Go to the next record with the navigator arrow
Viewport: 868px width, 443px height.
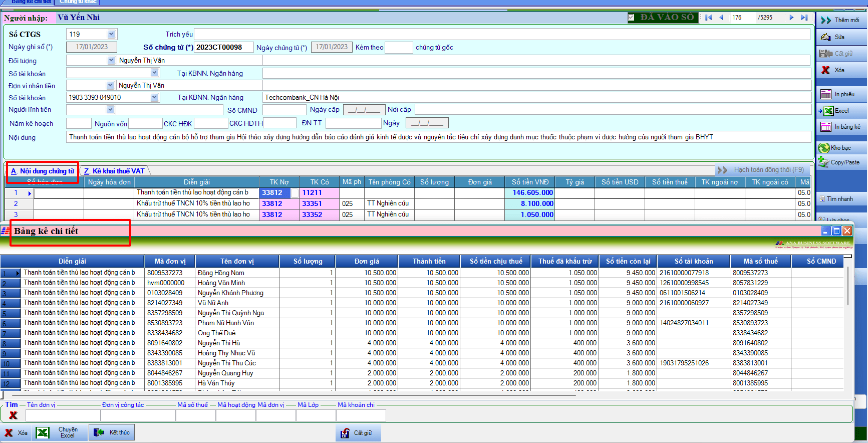(791, 18)
